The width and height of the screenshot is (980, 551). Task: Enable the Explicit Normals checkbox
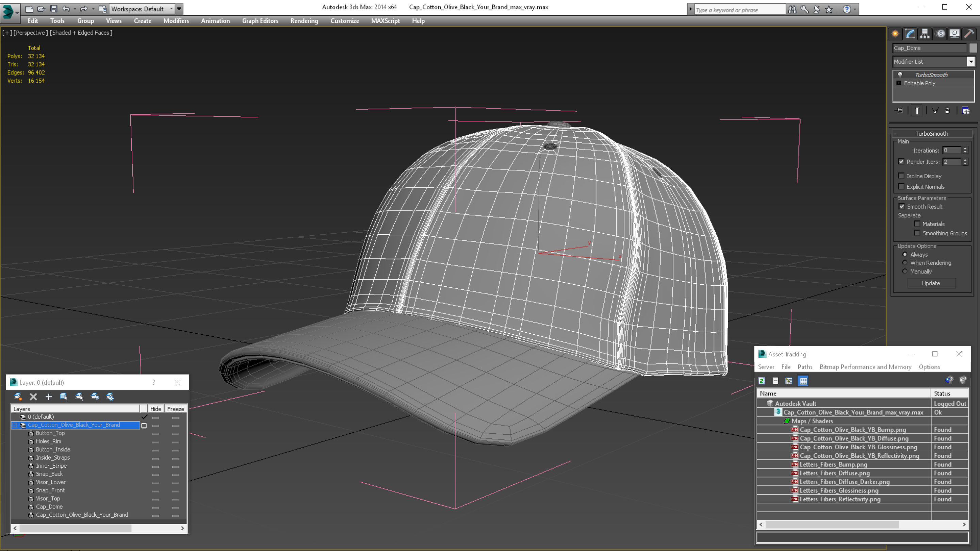click(x=901, y=186)
